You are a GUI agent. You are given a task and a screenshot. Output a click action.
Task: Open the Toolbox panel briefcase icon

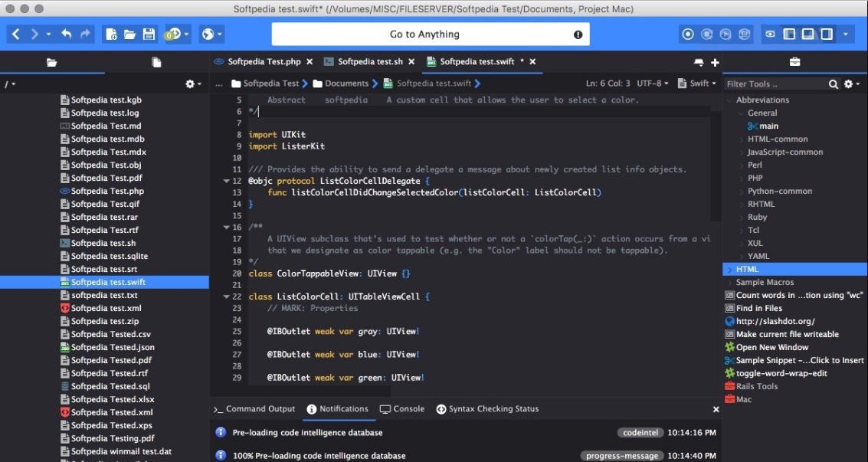(x=794, y=61)
